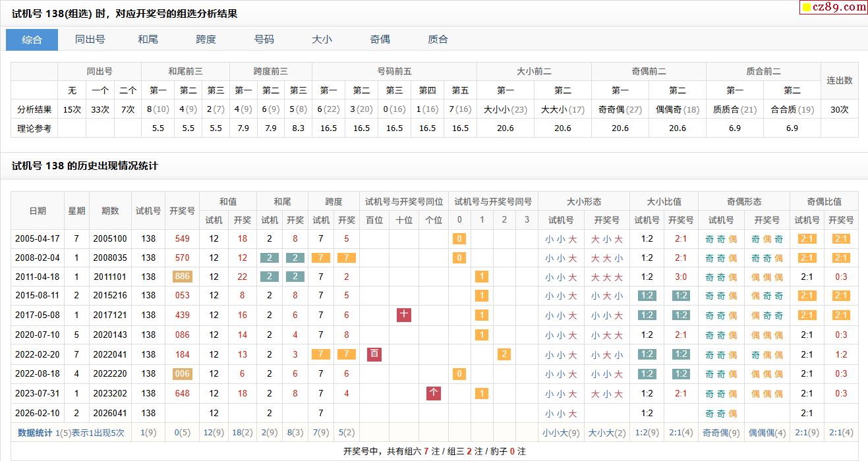Select the active 综合 tab
The width and height of the screenshot is (868, 461).
(x=32, y=40)
